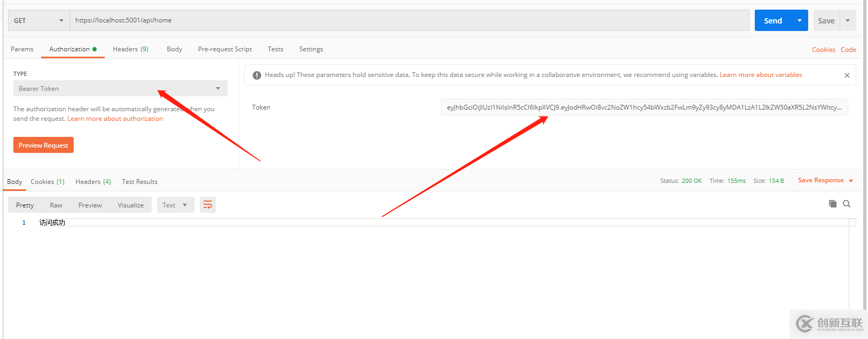
Task: Open the GET method dropdown
Action: click(38, 20)
